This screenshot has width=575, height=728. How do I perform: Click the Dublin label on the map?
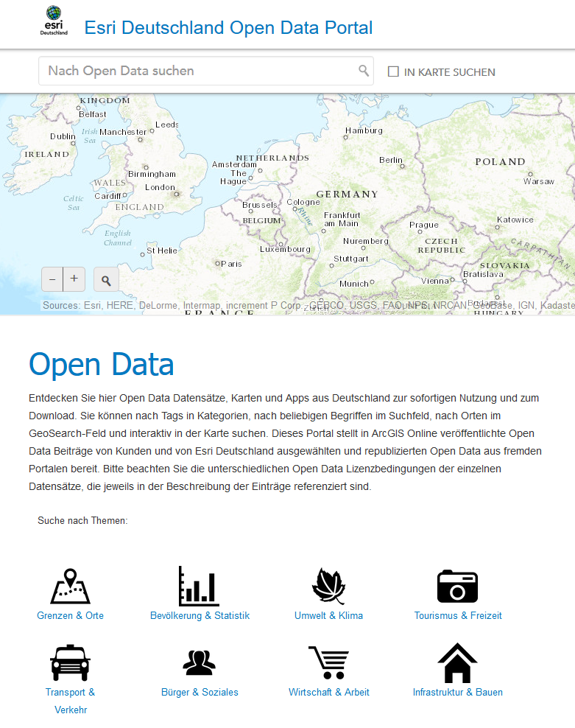[x=63, y=136]
